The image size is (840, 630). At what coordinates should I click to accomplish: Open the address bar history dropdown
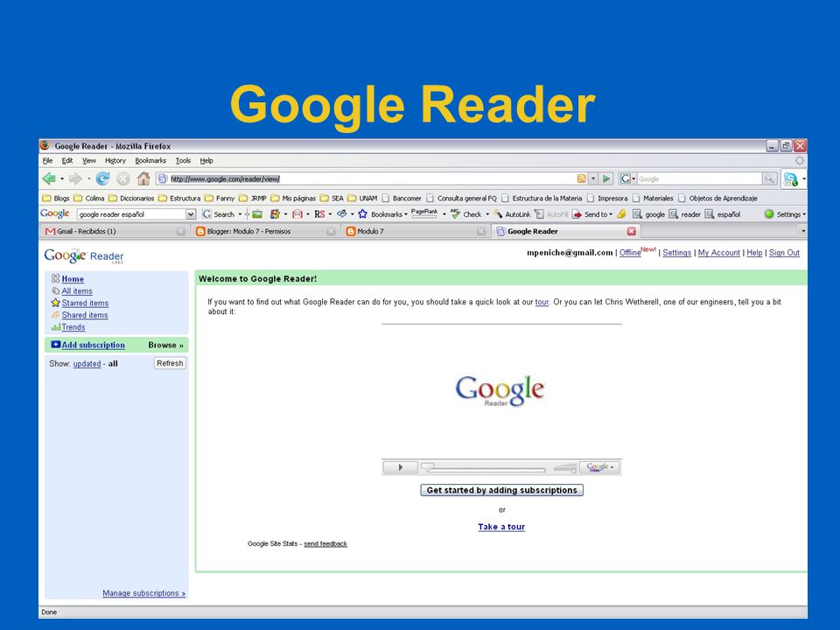pyautogui.click(x=593, y=178)
